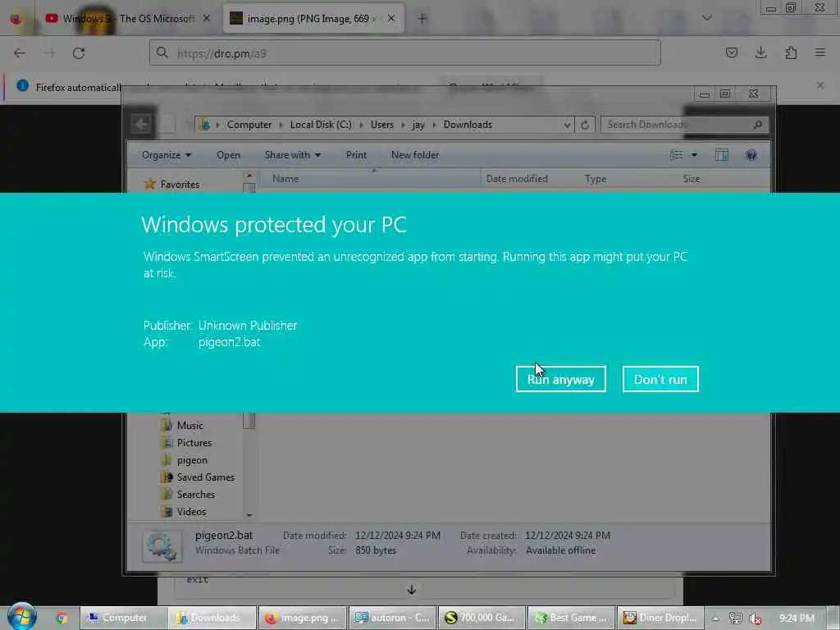Open the Organize menu
The height and width of the screenshot is (630, 840).
pos(166,155)
